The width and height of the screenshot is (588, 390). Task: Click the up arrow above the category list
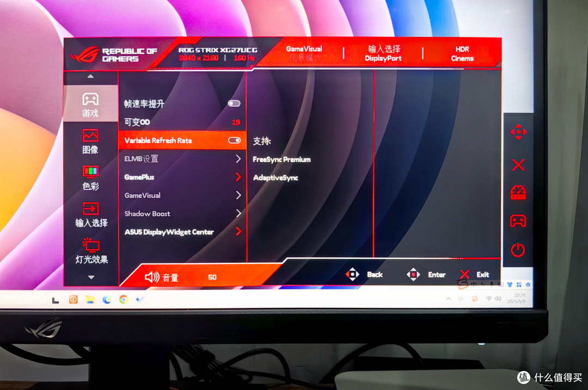click(x=90, y=76)
